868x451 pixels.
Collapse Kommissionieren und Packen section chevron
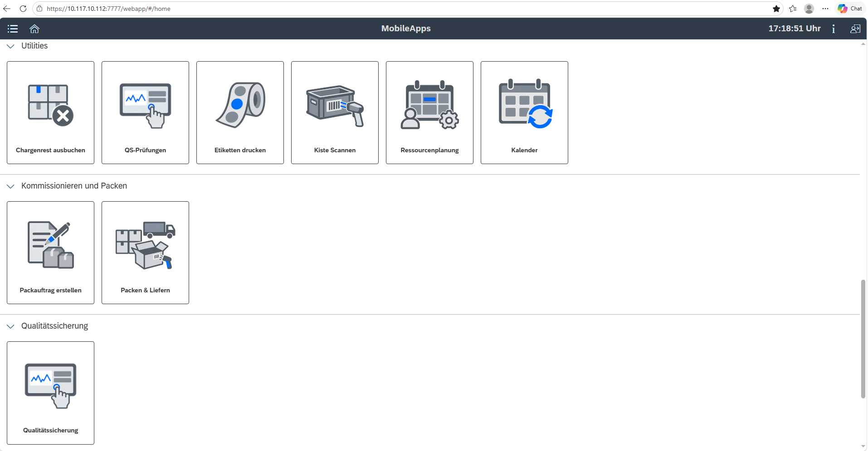coord(11,186)
